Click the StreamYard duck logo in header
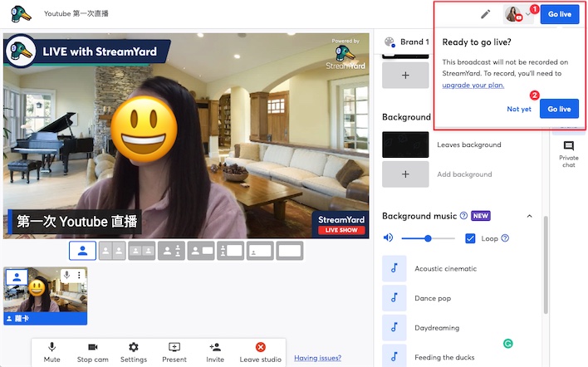The image size is (588, 367). pyautogui.click(x=21, y=14)
